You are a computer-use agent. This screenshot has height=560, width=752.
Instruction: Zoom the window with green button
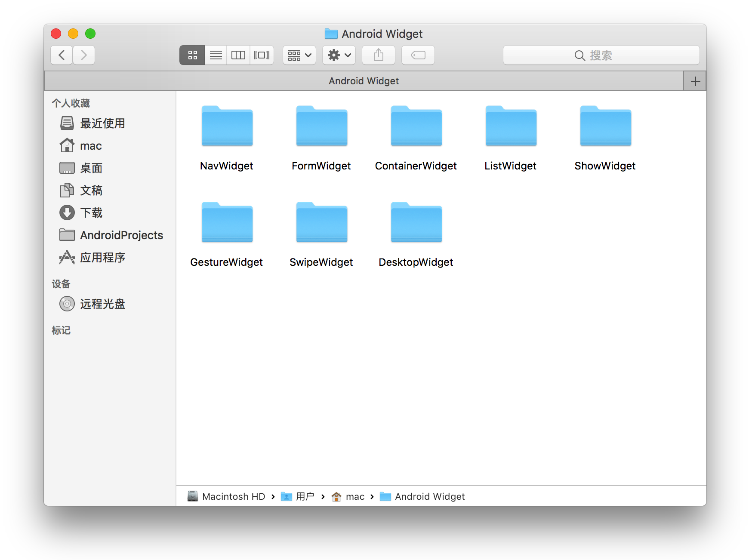click(x=90, y=34)
